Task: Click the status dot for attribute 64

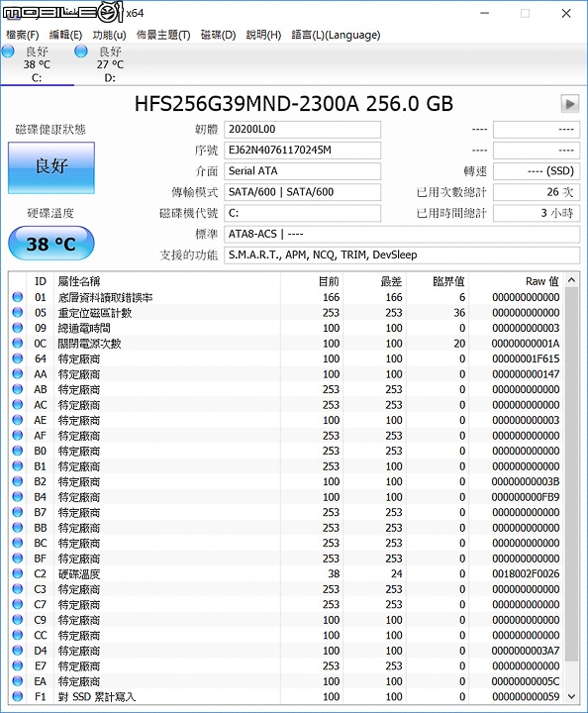Action: [18, 358]
